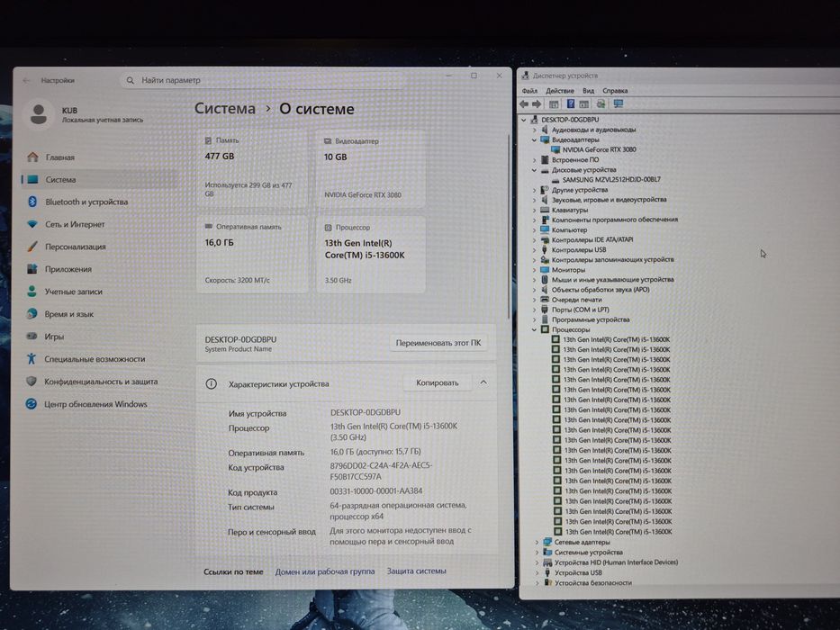Click Видеоадаптер 10 GB card
This screenshot has height=630, width=840.
coord(371,169)
